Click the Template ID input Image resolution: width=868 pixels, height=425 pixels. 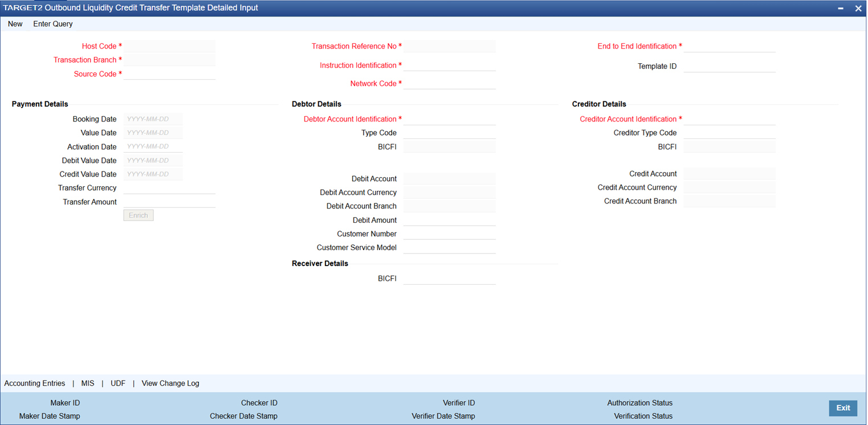pos(730,66)
